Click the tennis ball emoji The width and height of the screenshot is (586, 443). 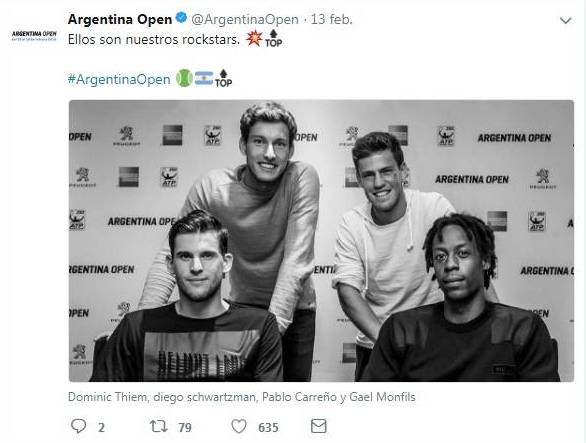tap(184, 78)
